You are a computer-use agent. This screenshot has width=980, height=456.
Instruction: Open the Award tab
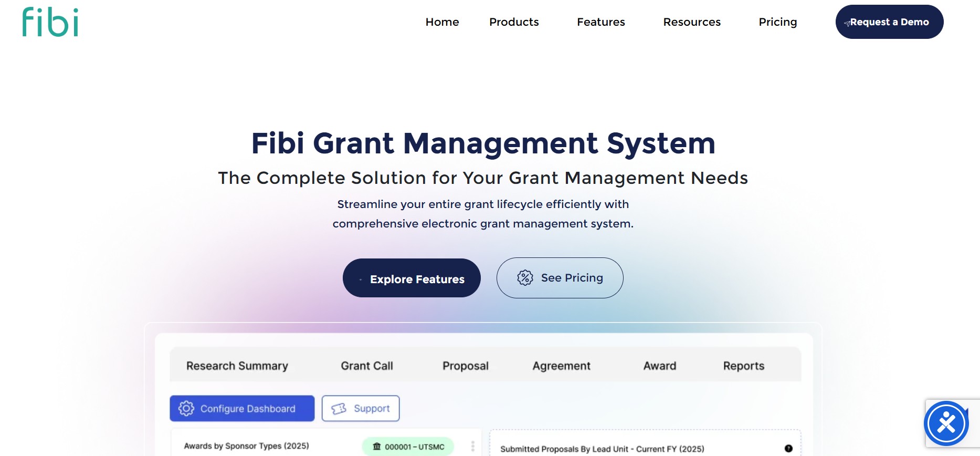click(660, 366)
